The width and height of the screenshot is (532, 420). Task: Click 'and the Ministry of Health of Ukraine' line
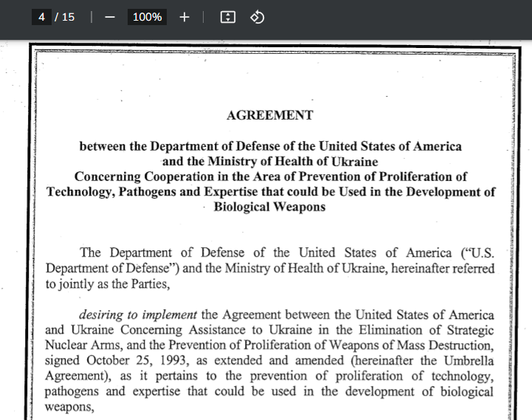click(270, 161)
